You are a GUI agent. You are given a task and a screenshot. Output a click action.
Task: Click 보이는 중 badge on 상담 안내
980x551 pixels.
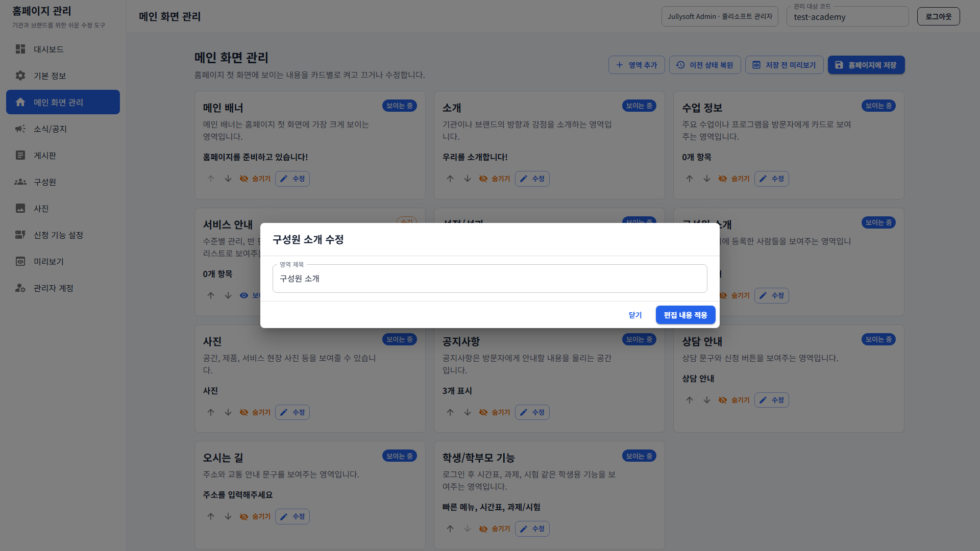point(878,339)
